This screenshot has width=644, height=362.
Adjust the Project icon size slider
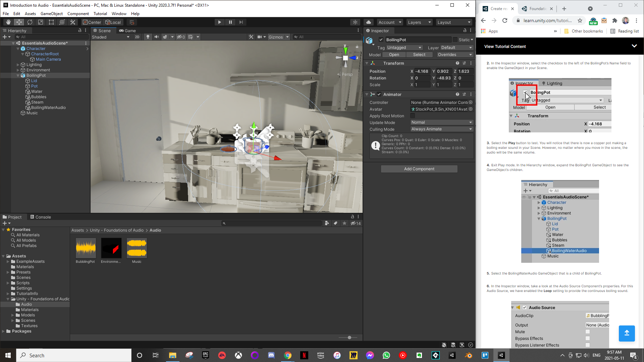[349, 338]
